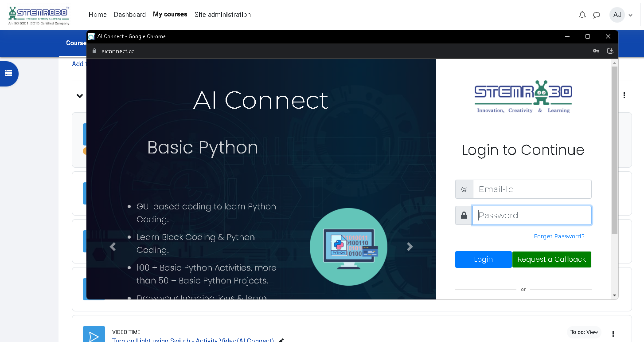The height and width of the screenshot is (342, 644).
Task: Click the Learn Block Coding bullet text
Action: pos(195,244)
